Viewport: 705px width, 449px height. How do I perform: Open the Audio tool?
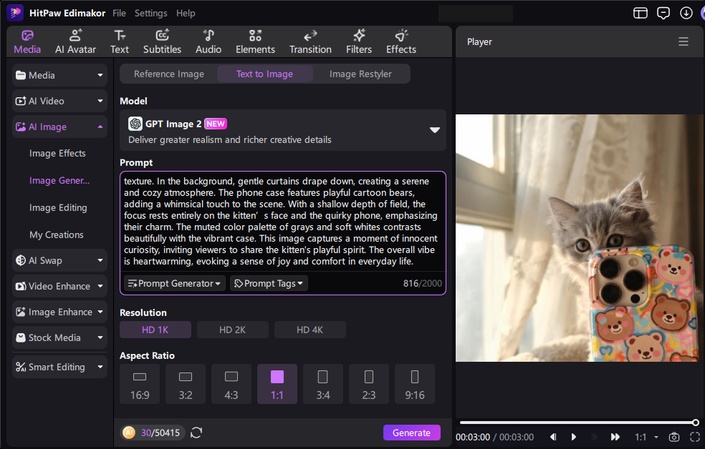pos(208,42)
